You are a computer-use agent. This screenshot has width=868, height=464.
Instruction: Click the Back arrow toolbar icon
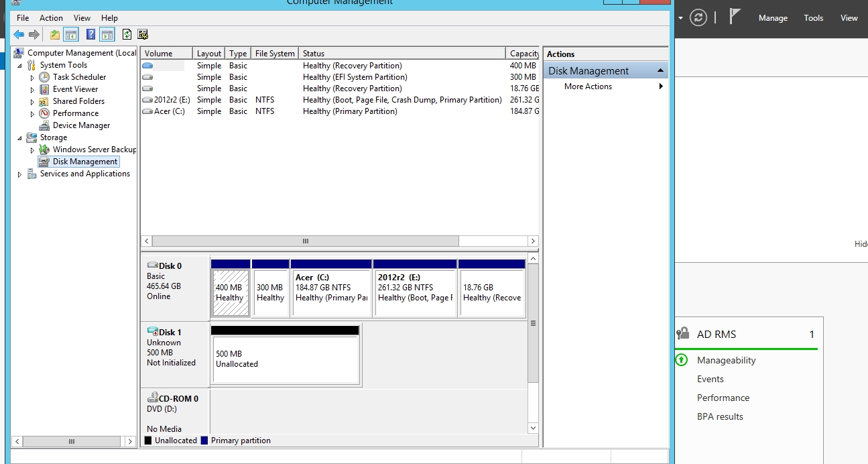point(19,35)
